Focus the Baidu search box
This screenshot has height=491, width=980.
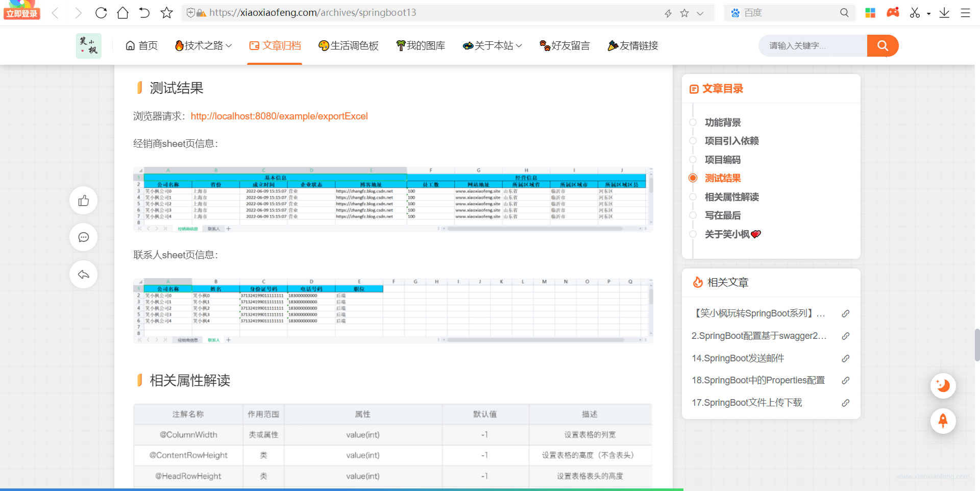coord(789,13)
